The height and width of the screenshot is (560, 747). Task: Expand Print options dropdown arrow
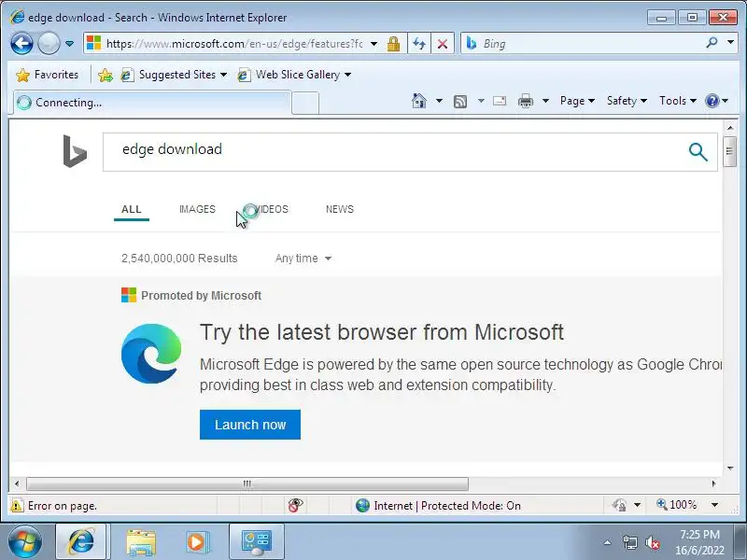click(x=545, y=101)
